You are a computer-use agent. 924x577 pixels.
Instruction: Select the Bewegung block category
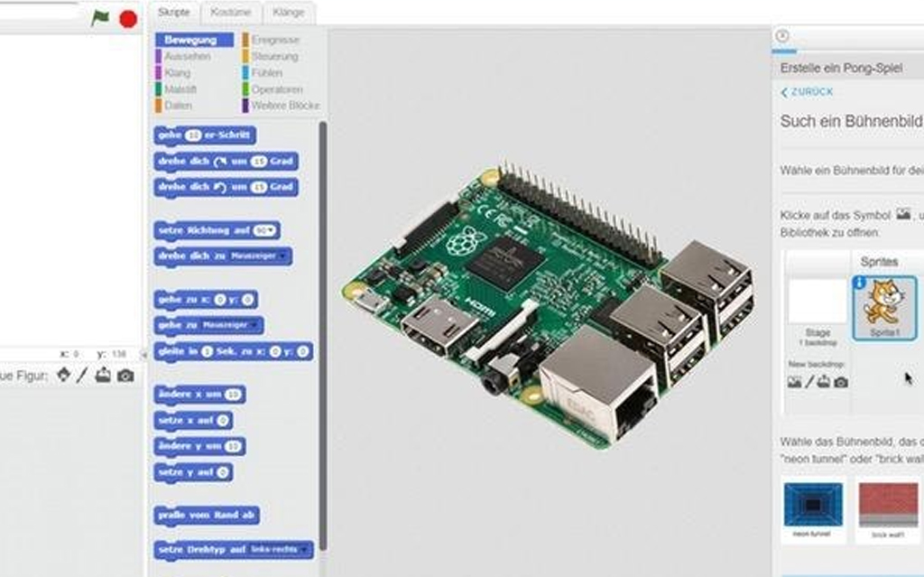pyautogui.click(x=195, y=40)
